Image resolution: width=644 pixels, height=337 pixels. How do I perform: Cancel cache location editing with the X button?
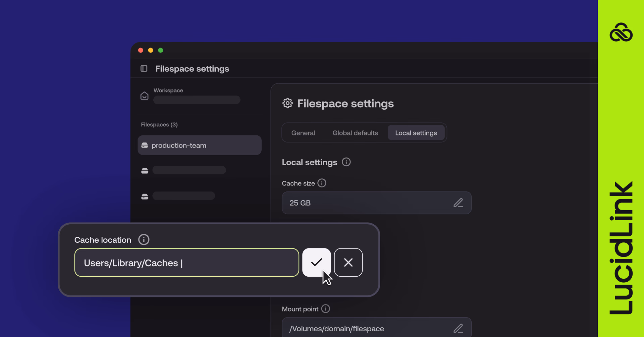pyautogui.click(x=348, y=263)
